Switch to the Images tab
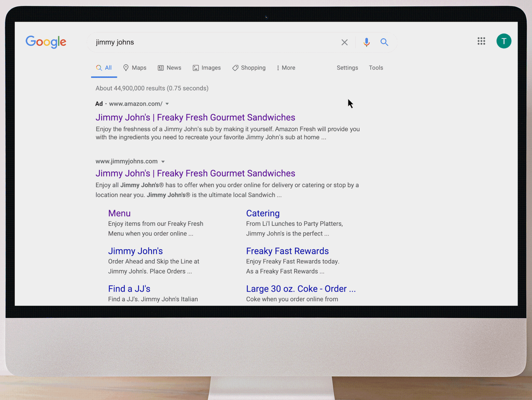 (207, 68)
